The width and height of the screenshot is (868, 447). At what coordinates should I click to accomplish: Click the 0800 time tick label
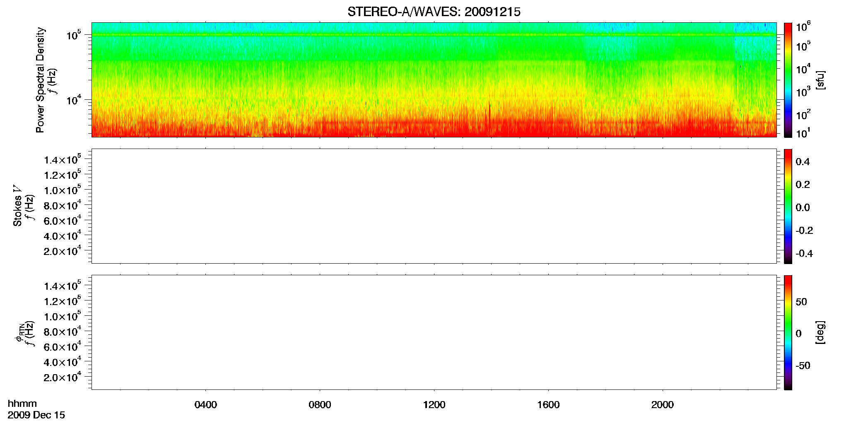tap(320, 405)
